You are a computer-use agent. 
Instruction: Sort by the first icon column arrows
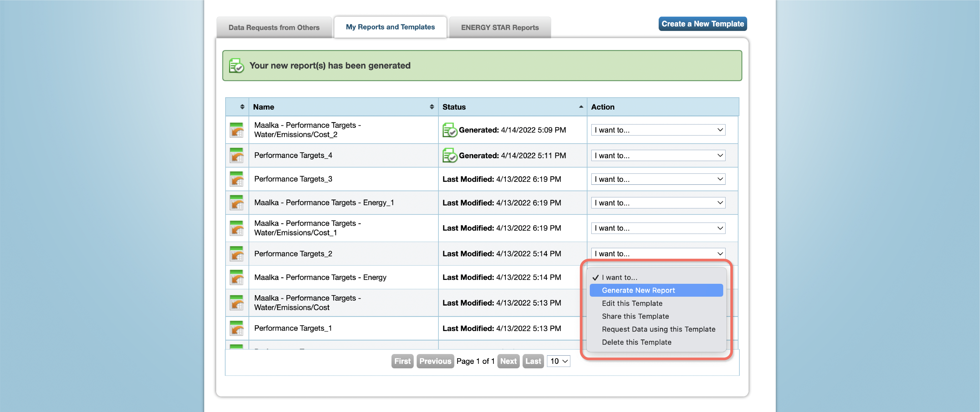(242, 107)
